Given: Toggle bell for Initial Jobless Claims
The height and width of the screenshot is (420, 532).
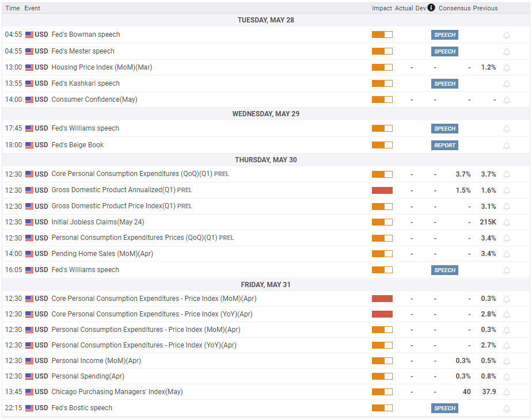Looking at the screenshot, I should (507, 223).
